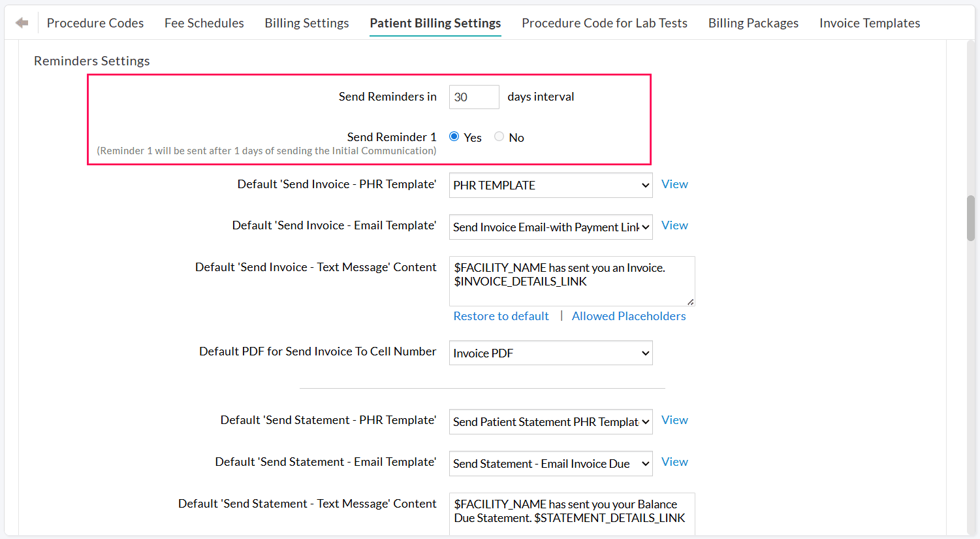Screen dimensions: 980x539
Task: Switch to the Procedure Codes tab
Action: 95,22
